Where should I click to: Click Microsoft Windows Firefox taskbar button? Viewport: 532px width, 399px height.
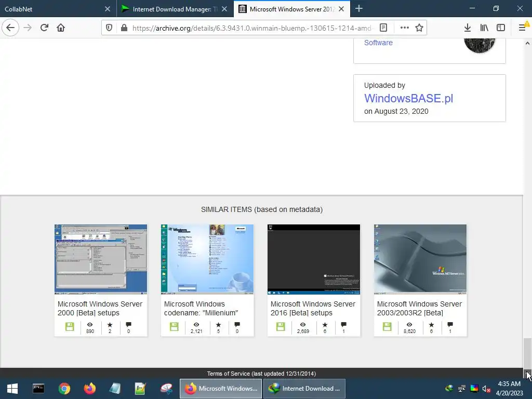(x=220, y=389)
